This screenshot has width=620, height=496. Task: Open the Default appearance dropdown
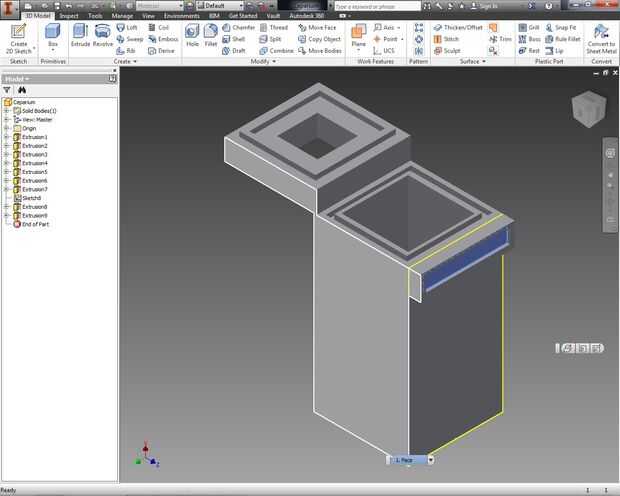(x=220, y=6)
